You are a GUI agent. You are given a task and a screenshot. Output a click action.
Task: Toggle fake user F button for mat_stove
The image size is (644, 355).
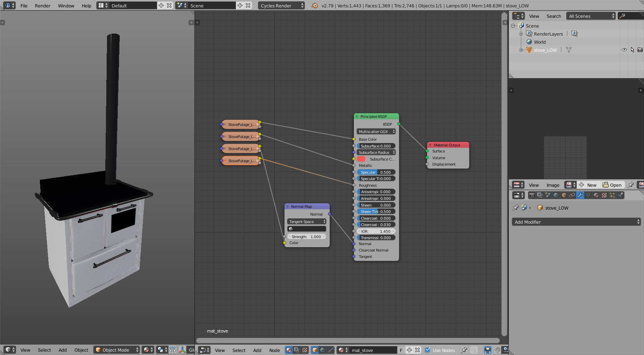click(401, 350)
